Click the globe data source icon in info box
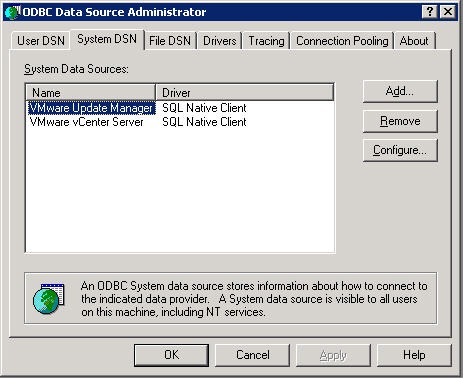This screenshot has width=463, height=378. pyautogui.click(x=49, y=298)
